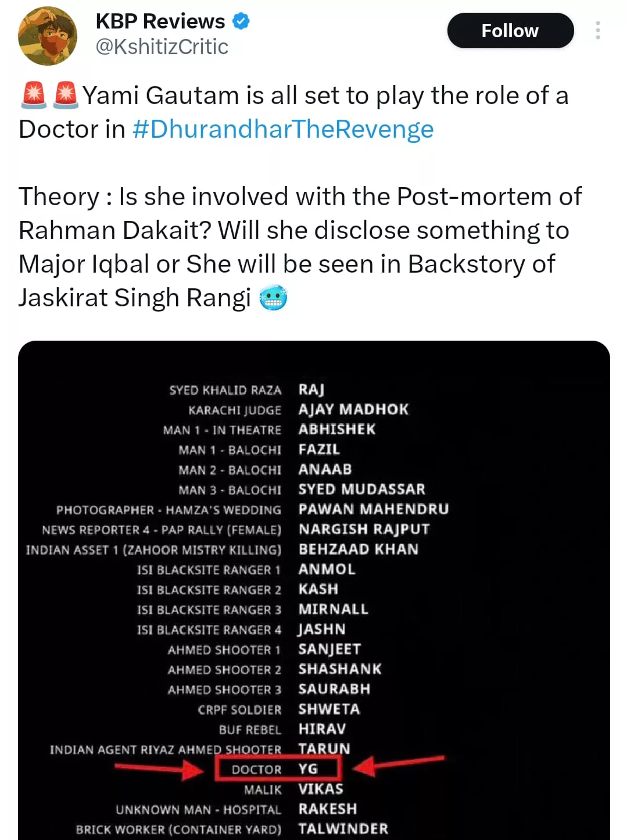Click the TALWINDER credit at image bottom
This screenshot has width=627, height=840.
(x=343, y=828)
